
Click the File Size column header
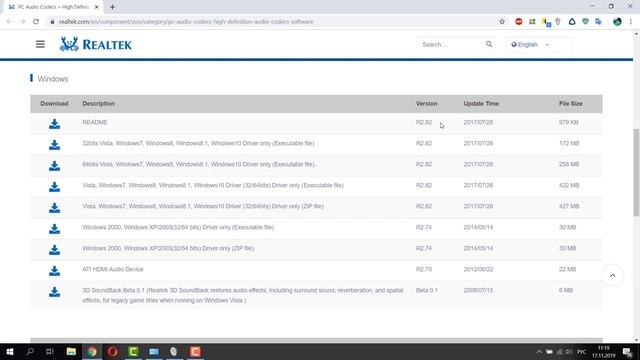(x=571, y=104)
